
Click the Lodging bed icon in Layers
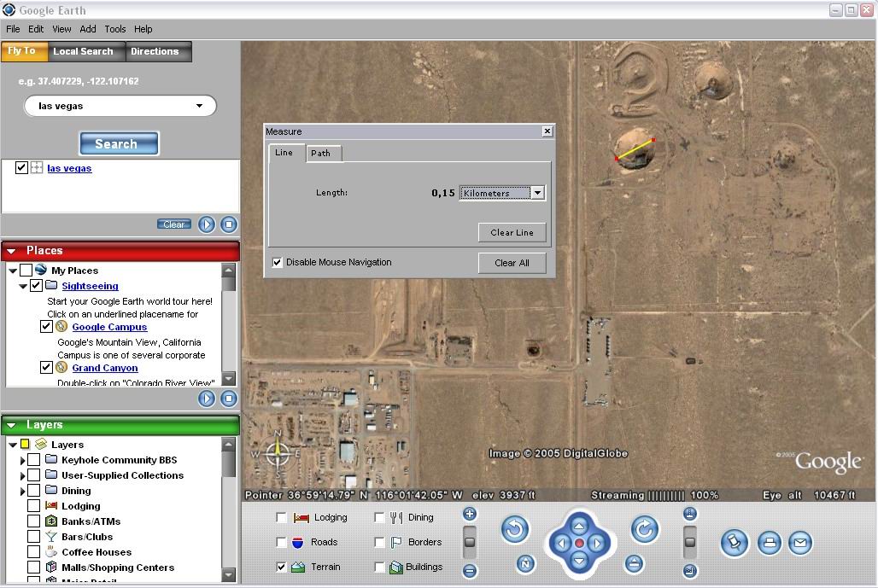(51, 506)
